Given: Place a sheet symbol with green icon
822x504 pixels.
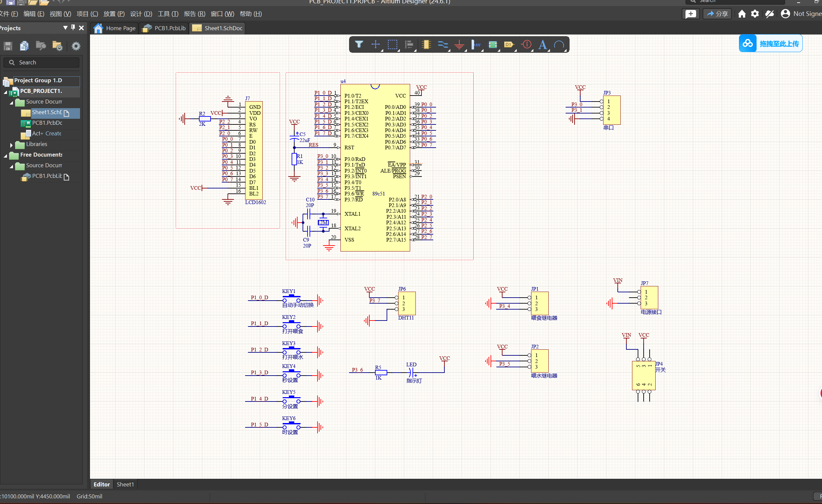Looking at the screenshot, I should [x=493, y=44].
